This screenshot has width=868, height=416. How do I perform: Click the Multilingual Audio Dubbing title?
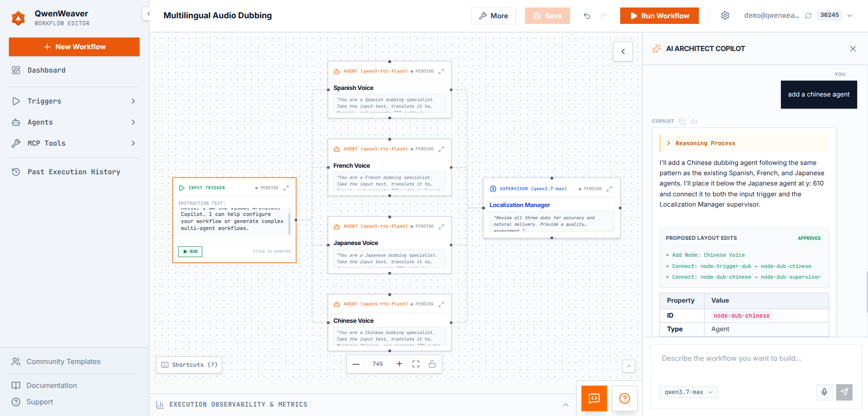[x=217, y=15]
